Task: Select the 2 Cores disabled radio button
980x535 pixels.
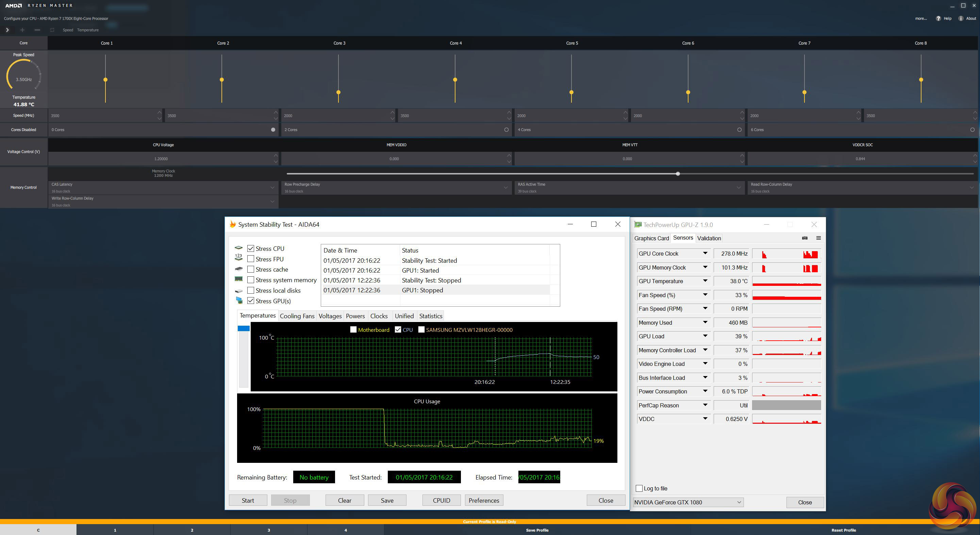Action: (x=506, y=130)
